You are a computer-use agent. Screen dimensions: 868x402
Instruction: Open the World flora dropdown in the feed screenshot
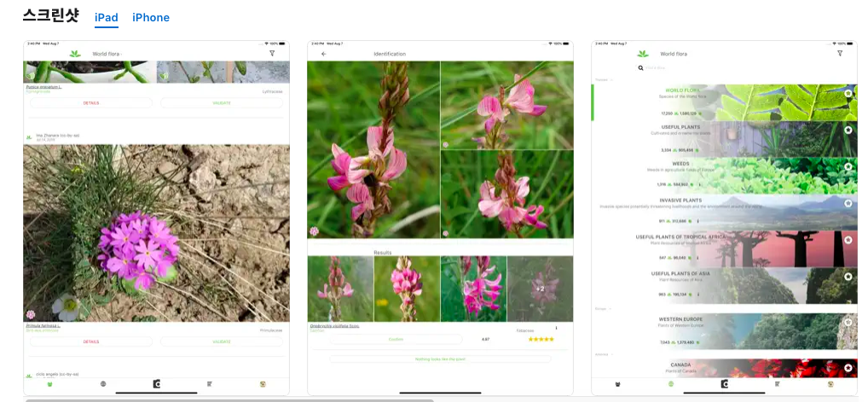point(107,54)
